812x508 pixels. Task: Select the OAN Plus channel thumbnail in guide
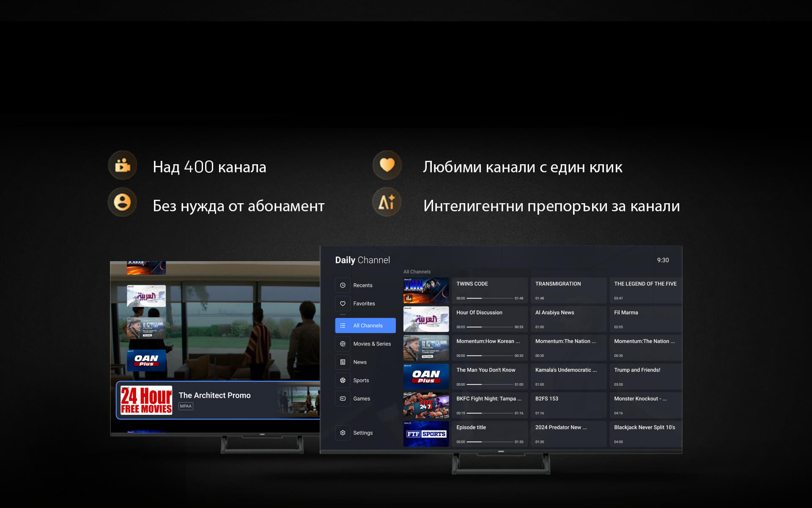(x=426, y=376)
